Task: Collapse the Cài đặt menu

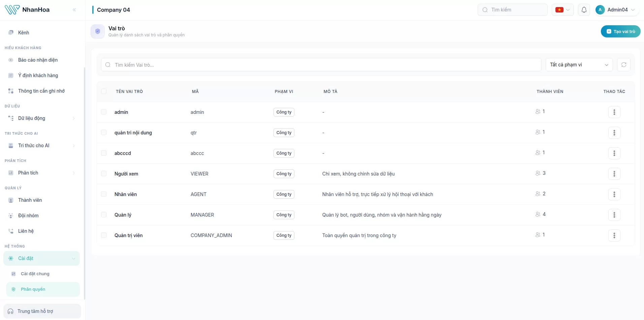Action: pyautogui.click(x=41, y=258)
